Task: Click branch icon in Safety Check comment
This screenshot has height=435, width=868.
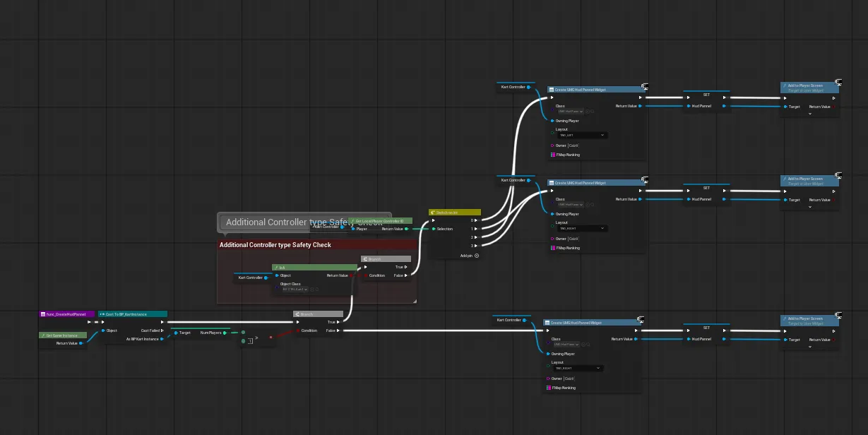Action: 364,259
